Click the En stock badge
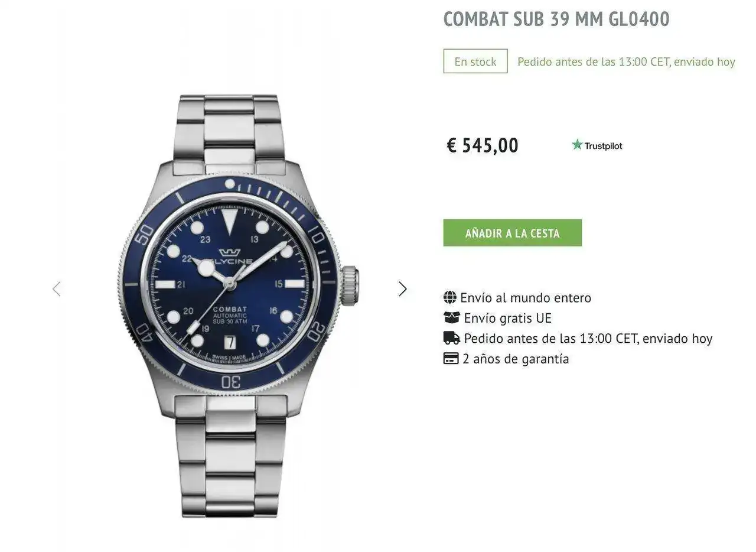 pyautogui.click(x=475, y=61)
